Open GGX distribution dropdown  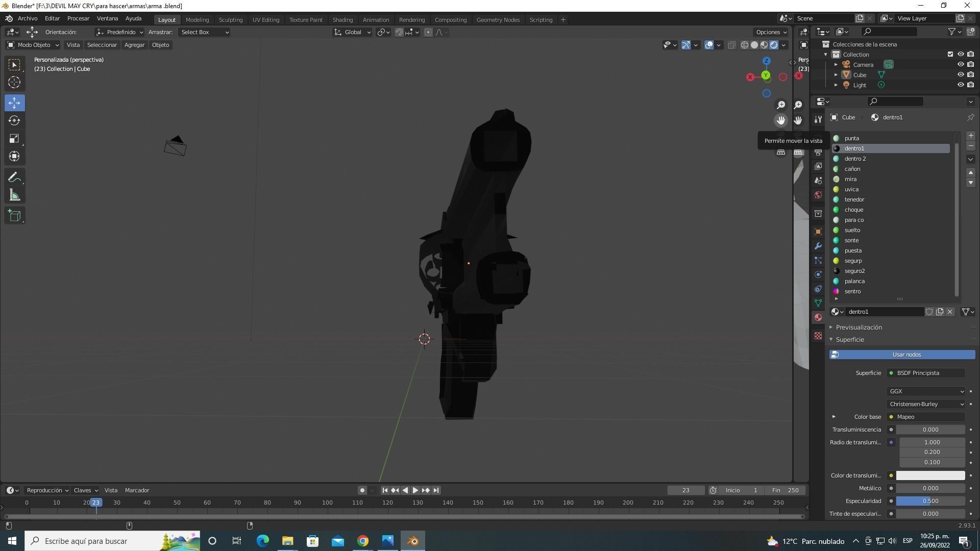tap(926, 391)
